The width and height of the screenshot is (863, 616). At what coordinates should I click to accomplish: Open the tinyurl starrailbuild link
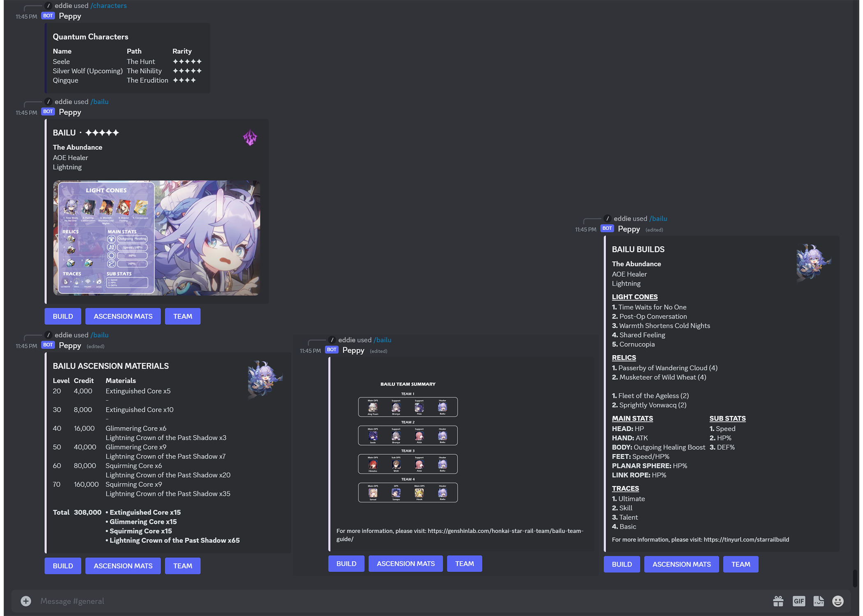pyautogui.click(x=746, y=540)
